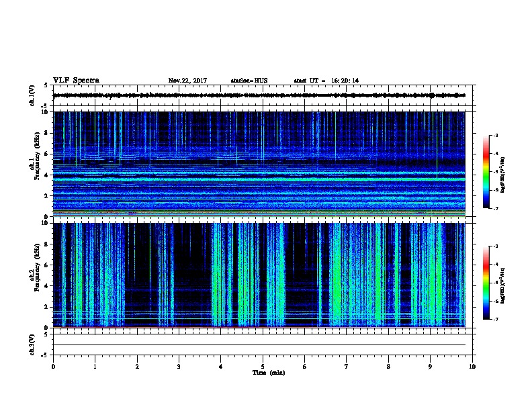
Task: Click the flat ch.3 voltage trace line
Action: (259, 345)
